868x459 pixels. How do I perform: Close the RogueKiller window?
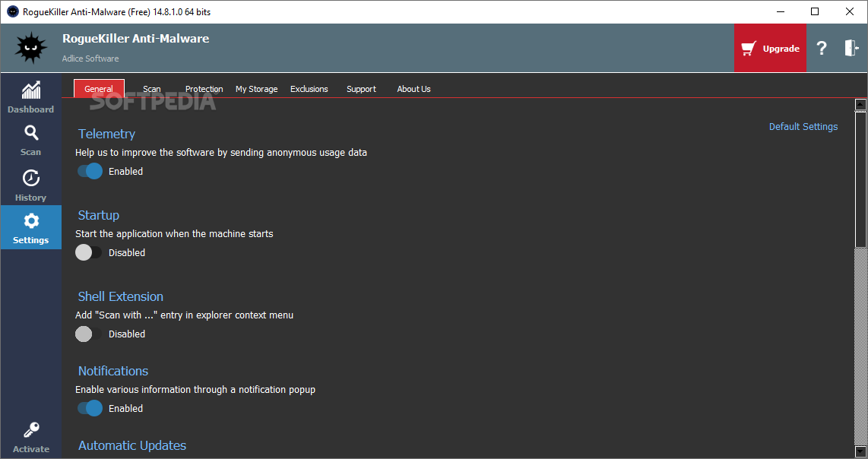click(850, 11)
